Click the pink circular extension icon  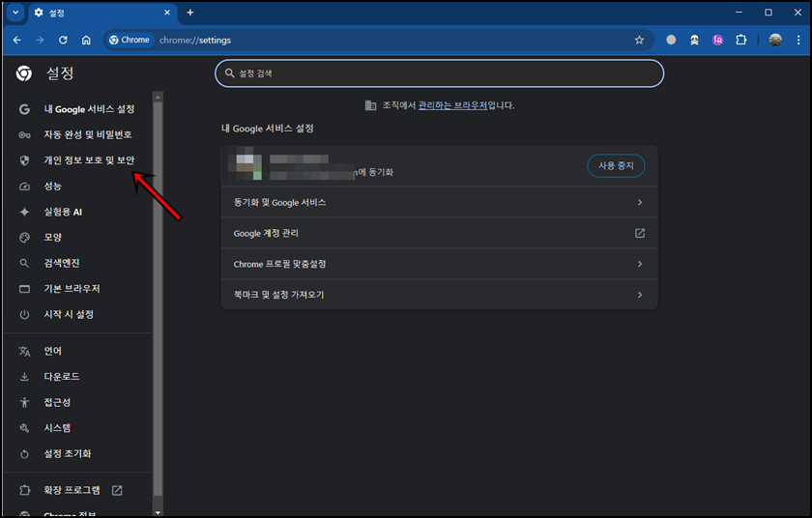click(x=717, y=40)
